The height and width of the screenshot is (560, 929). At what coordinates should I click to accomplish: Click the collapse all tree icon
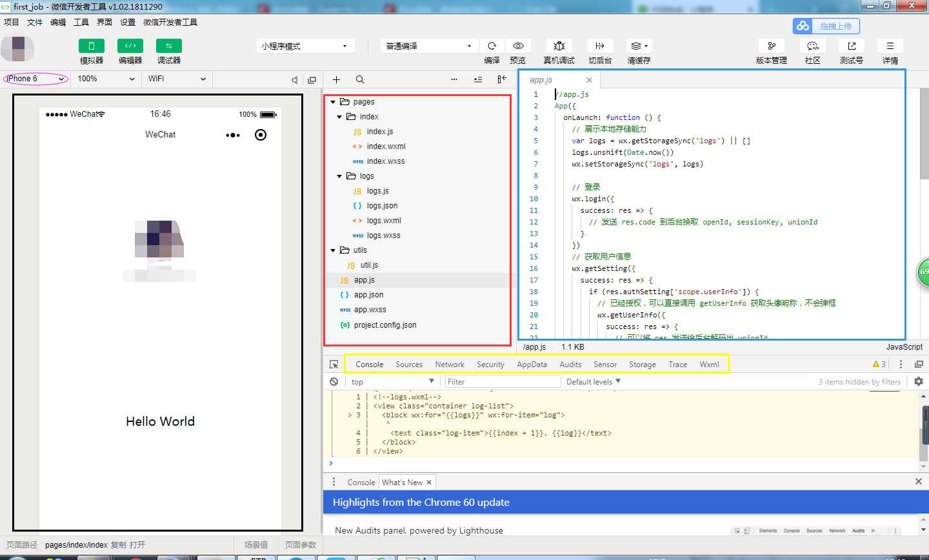pyautogui.click(x=478, y=79)
